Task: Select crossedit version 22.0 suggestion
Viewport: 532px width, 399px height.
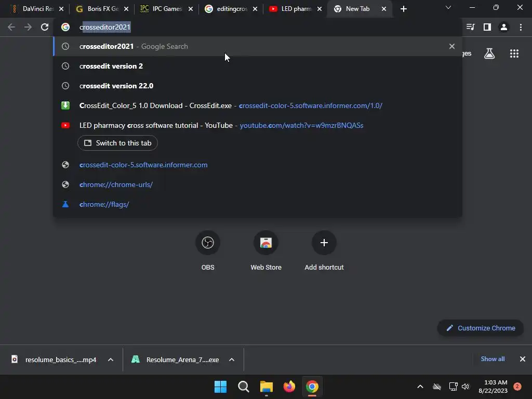Action: pyautogui.click(x=258, y=86)
